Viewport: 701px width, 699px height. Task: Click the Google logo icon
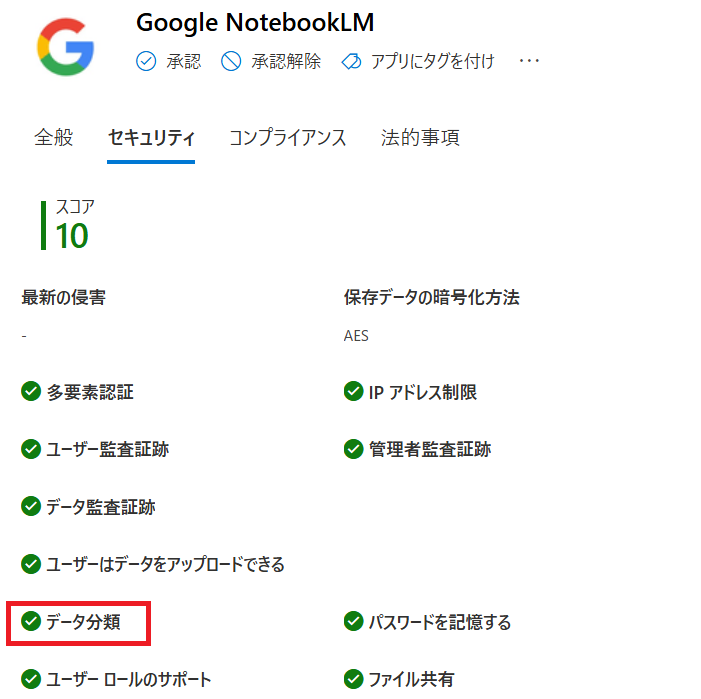coord(65,46)
